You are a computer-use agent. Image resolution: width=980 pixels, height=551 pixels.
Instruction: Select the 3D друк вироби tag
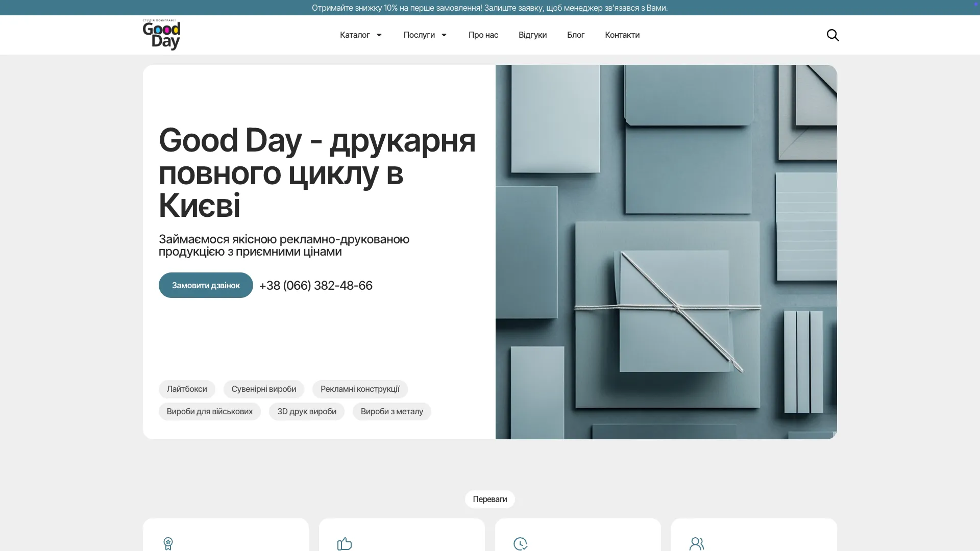tap(306, 411)
